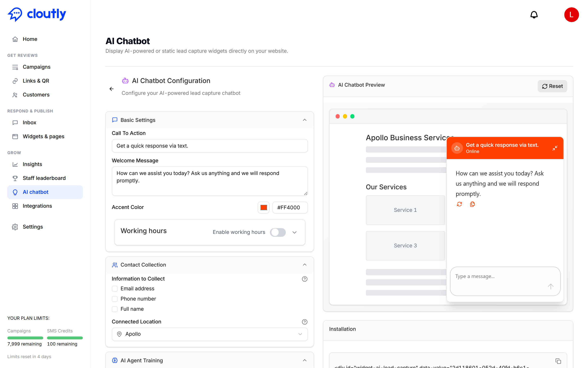Click the Campaigns list icon

[15, 67]
